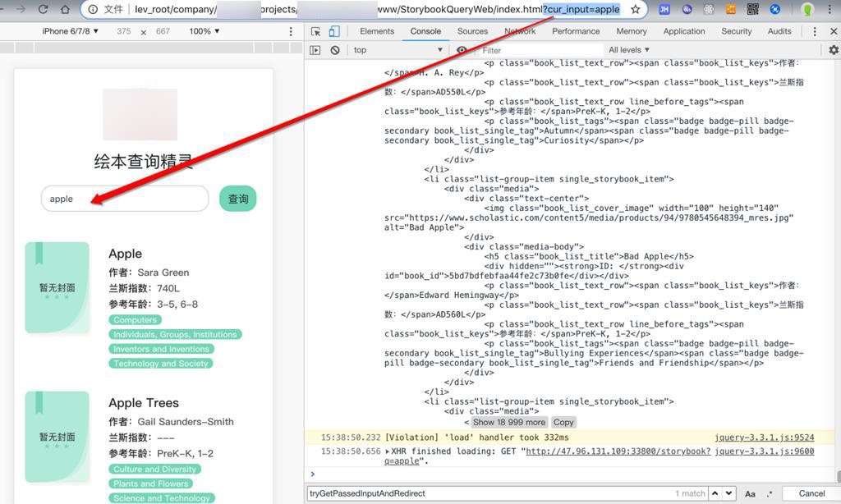Open the Chrome profile avatar
The width and height of the screenshot is (841, 504).
[807, 9]
